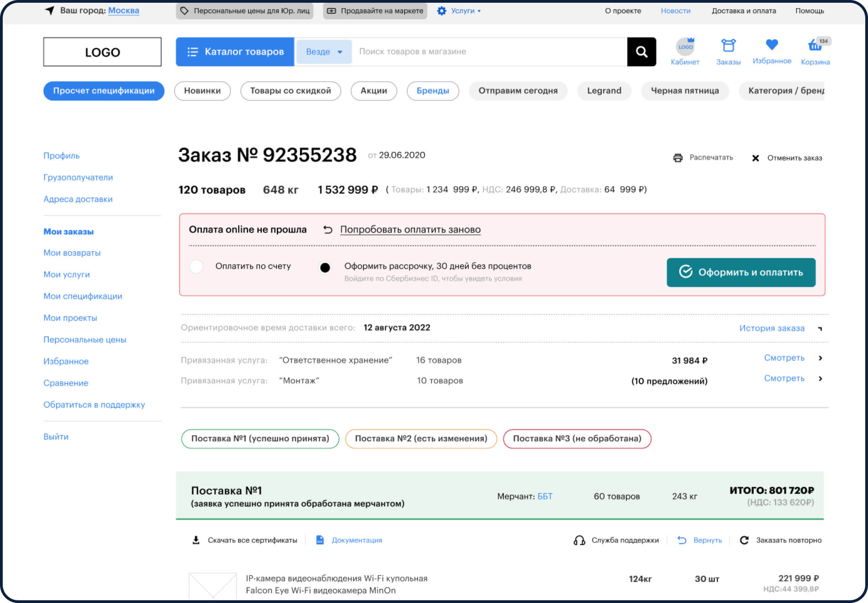Open the Корзина cart icon
The width and height of the screenshot is (868, 603).
[x=815, y=46]
